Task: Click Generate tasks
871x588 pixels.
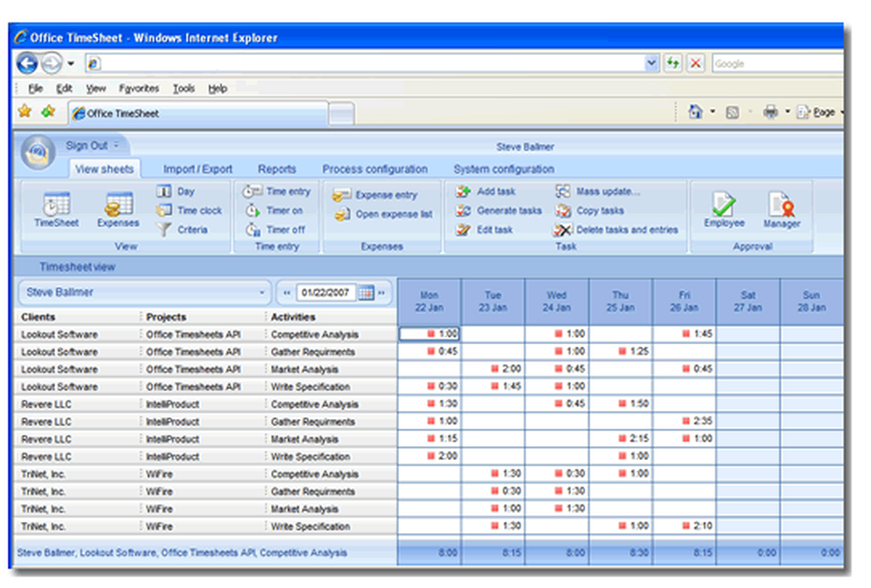Action: tap(498, 211)
